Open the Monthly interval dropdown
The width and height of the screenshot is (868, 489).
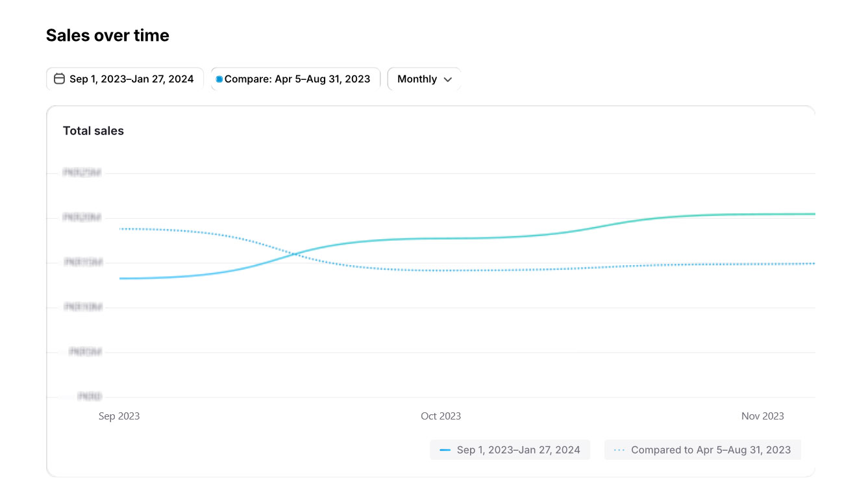pyautogui.click(x=424, y=79)
